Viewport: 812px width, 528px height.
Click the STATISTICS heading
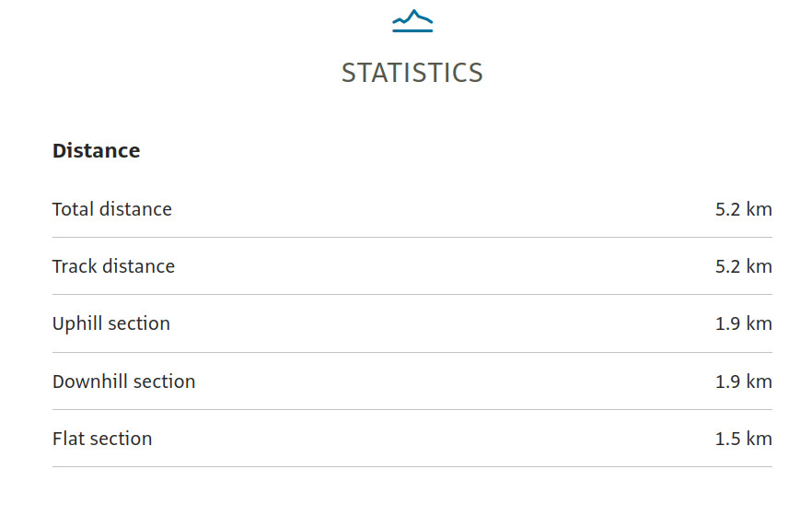coord(412,73)
